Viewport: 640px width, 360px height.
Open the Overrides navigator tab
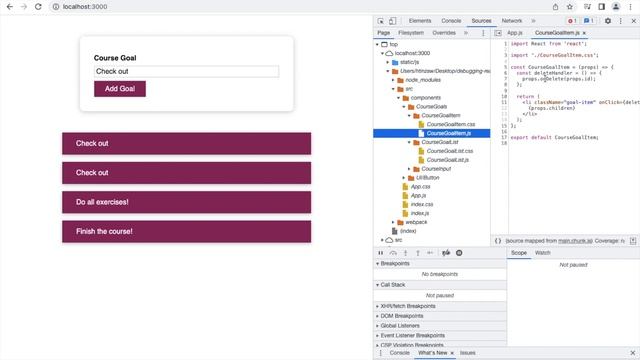click(444, 33)
